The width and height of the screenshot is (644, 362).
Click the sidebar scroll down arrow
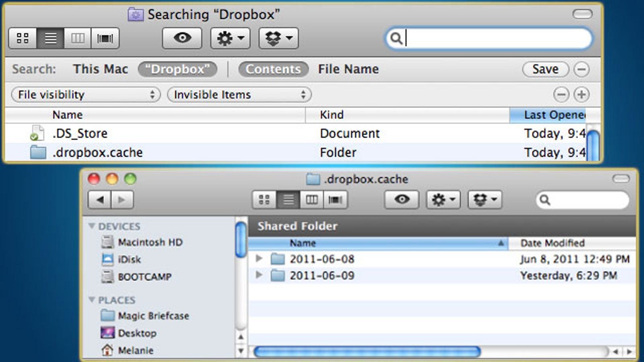tap(241, 351)
